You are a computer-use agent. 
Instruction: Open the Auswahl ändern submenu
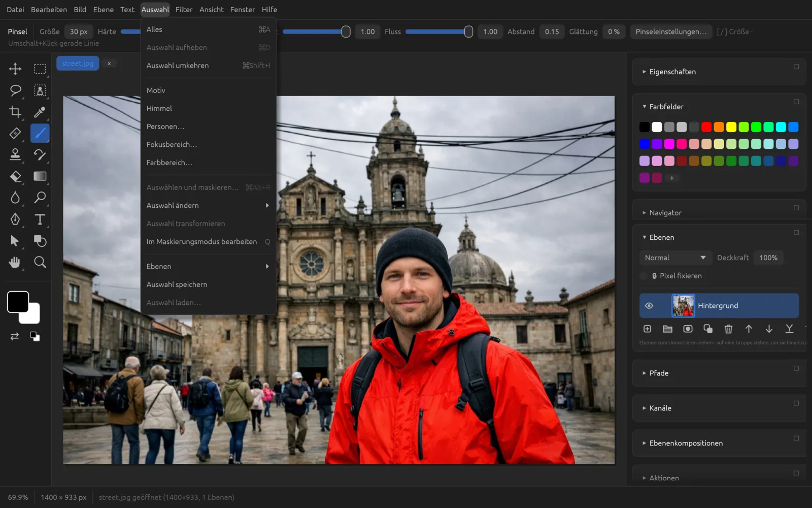pos(208,205)
